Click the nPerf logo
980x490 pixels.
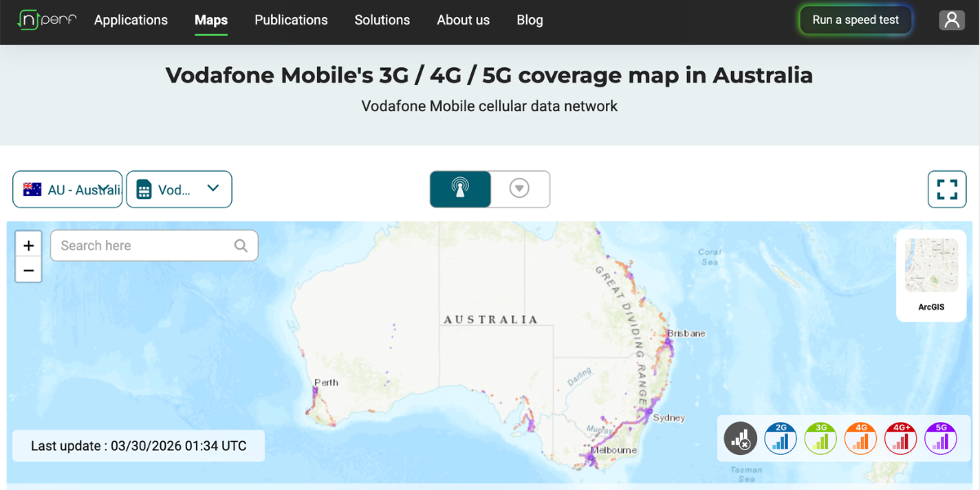47,20
